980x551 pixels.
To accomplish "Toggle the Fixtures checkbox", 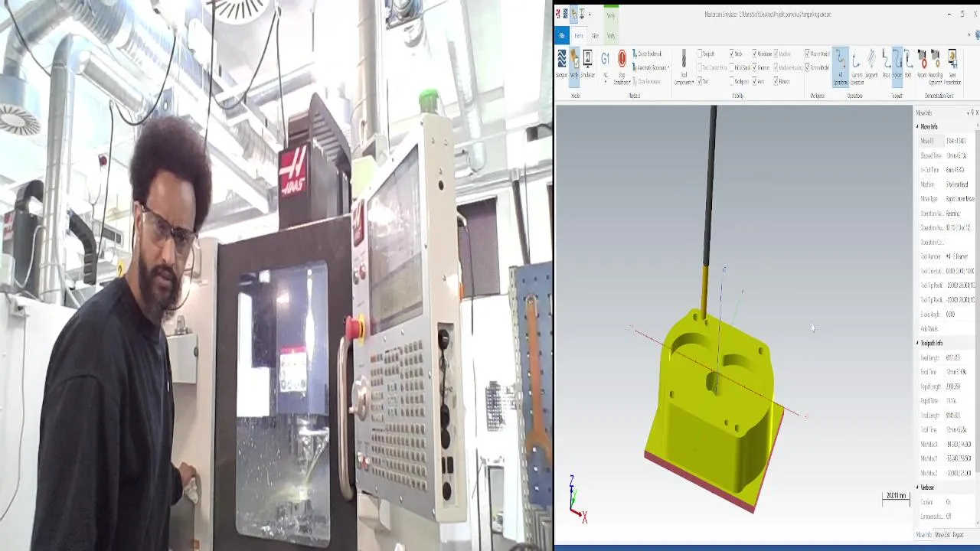I will 776,82.
